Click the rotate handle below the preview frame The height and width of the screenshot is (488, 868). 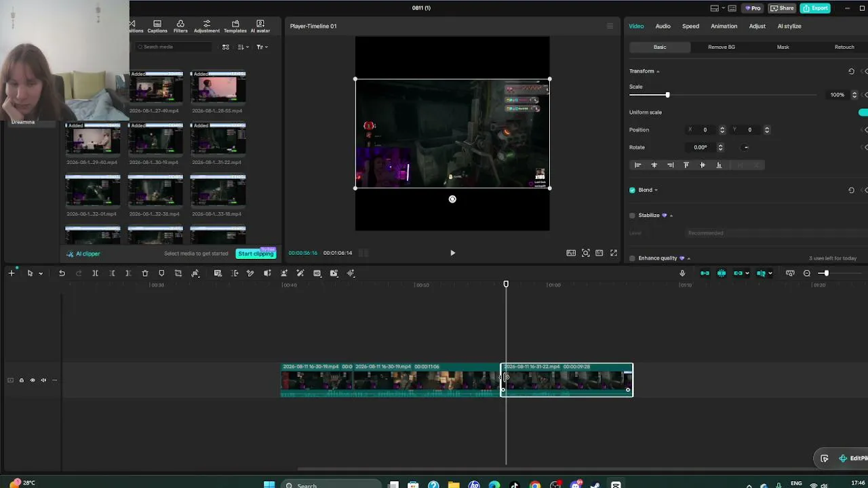click(x=452, y=199)
